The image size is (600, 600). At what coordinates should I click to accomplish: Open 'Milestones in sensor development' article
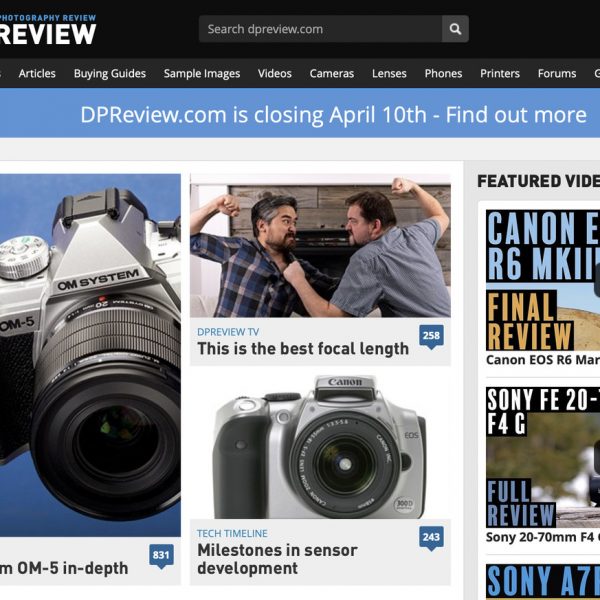pyautogui.click(x=277, y=559)
